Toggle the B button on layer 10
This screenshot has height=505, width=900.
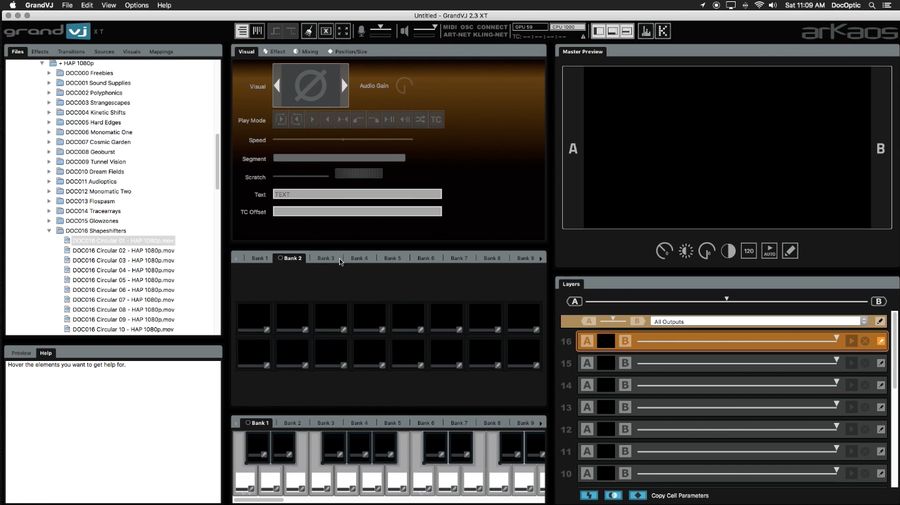click(625, 473)
